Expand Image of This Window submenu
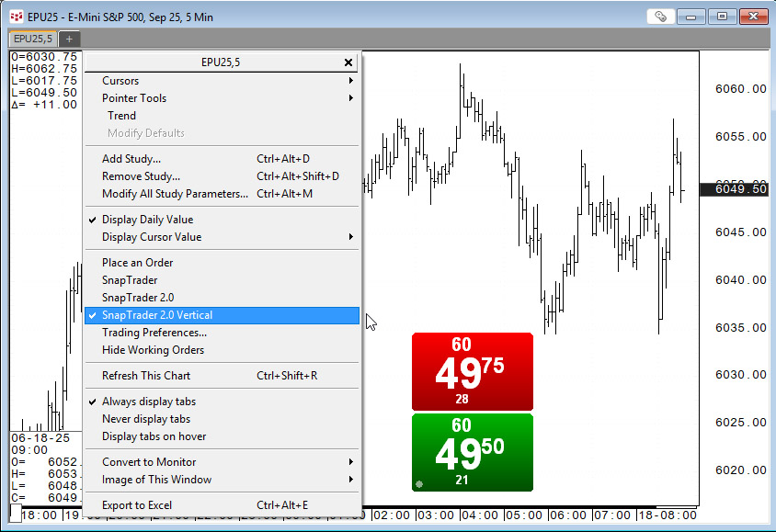Image resolution: width=776 pixels, height=532 pixels. pyautogui.click(x=223, y=480)
